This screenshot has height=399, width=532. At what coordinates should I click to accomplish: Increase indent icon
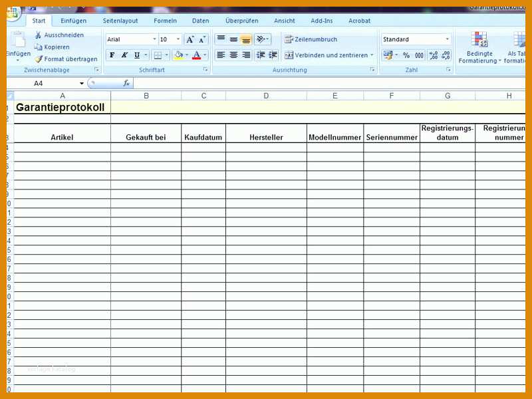point(273,55)
